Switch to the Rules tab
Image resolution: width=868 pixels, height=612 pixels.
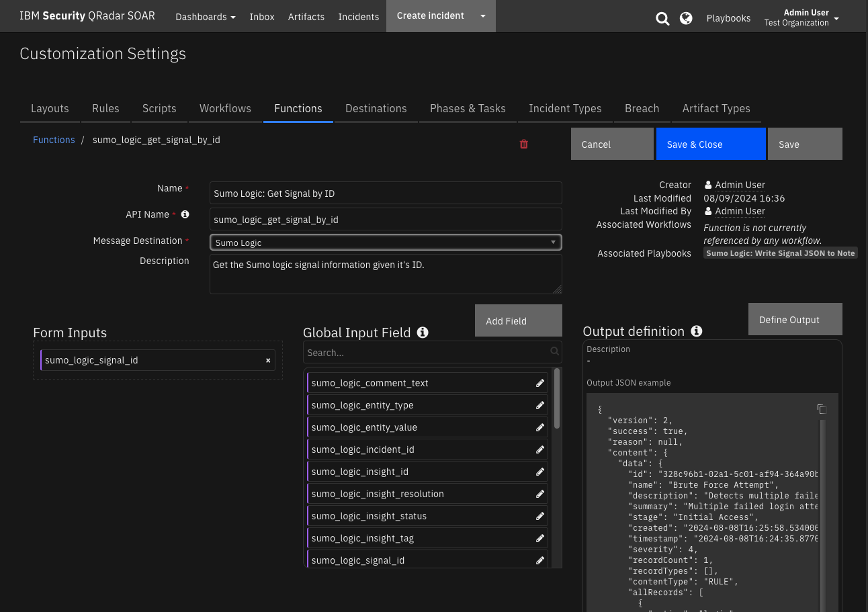pyautogui.click(x=105, y=108)
